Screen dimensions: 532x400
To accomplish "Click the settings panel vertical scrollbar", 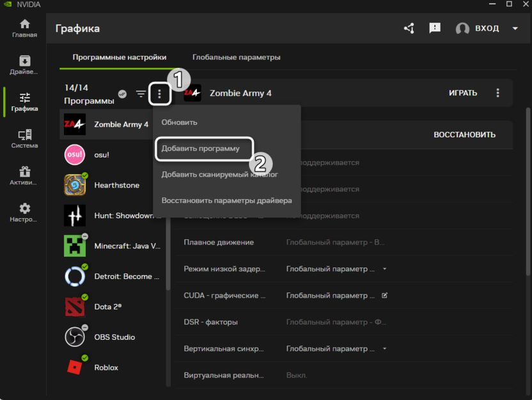I will tap(528, 192).
